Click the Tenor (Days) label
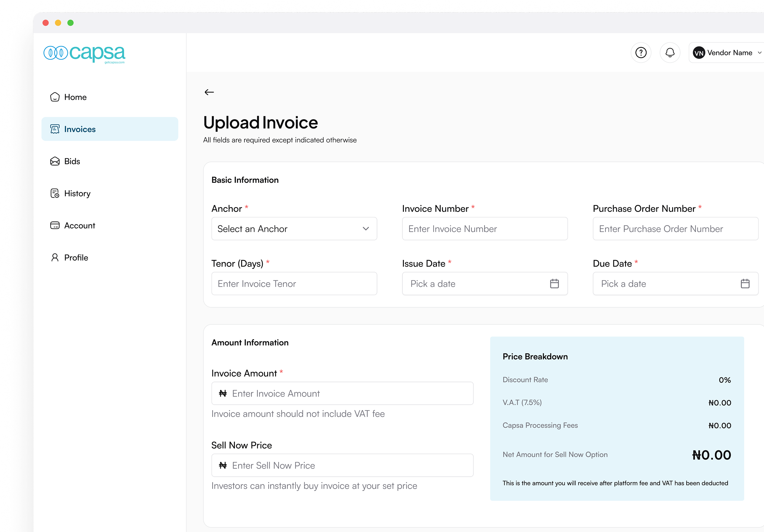The width and height of the screenshot is (764, 532). tap(237, 264)
